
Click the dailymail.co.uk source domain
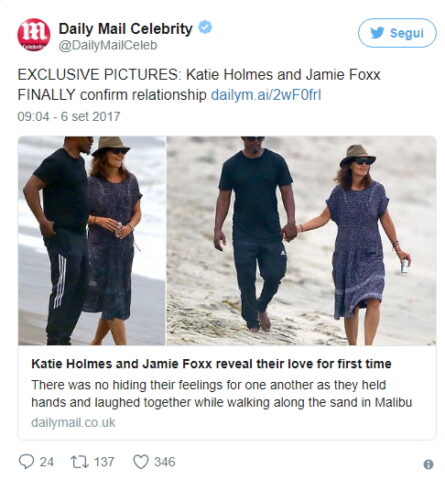73,423
